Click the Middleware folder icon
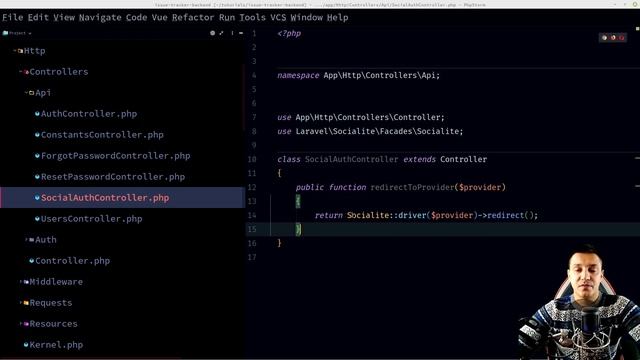 click(x=26, y=282)
